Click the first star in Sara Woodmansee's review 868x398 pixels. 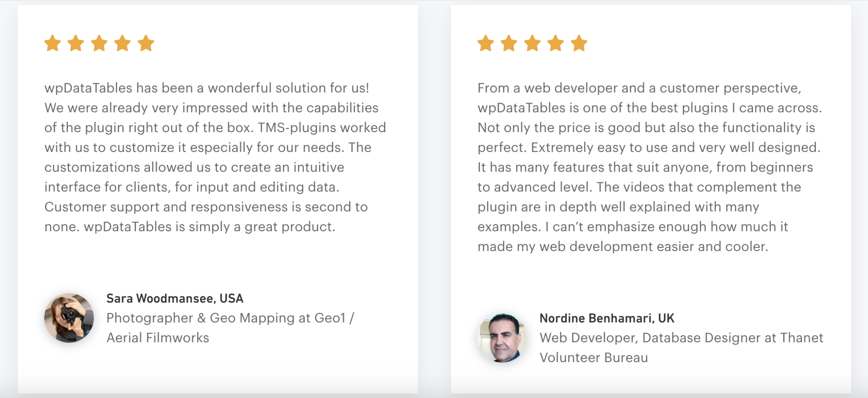point(53,43)
